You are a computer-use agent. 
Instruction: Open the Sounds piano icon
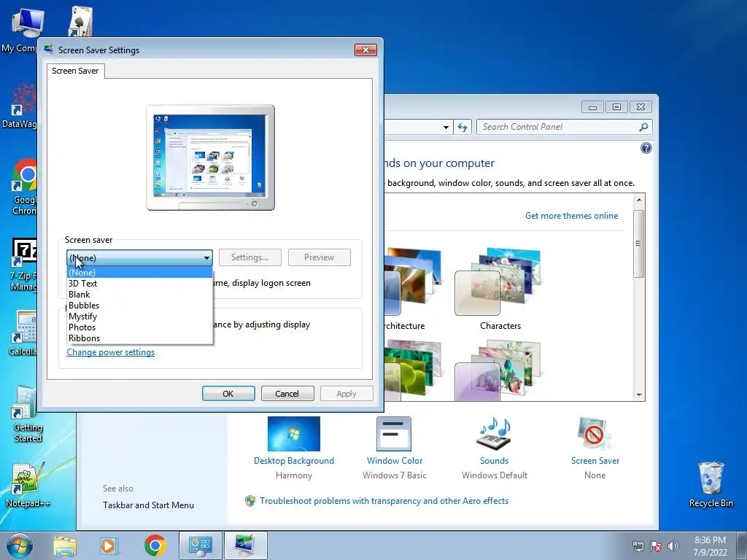494,434
